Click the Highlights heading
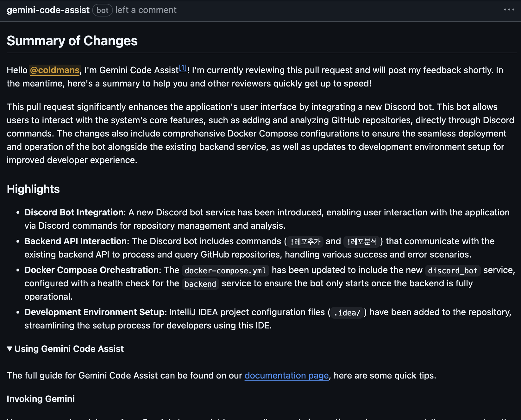Image resolution: width=521 pixels, height=420 pixels. [33, 189]
